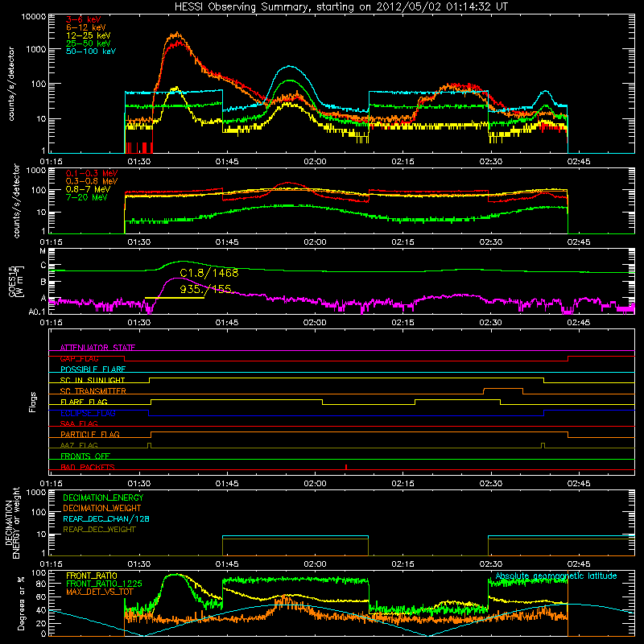This screenshot has width=644, height=644.
Task: Select the FLARE_FLAG label
Action: [84, 402]
